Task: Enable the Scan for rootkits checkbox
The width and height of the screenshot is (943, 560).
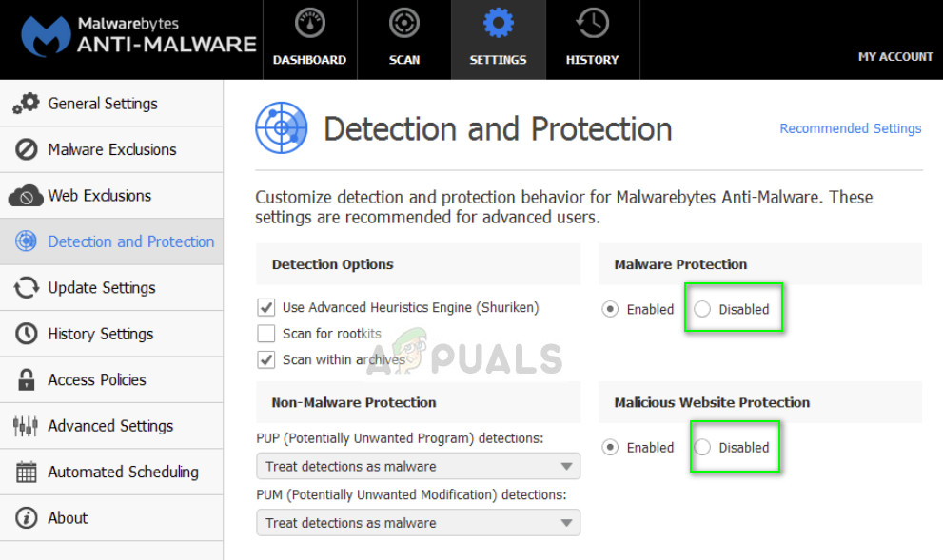Action: 266,333
